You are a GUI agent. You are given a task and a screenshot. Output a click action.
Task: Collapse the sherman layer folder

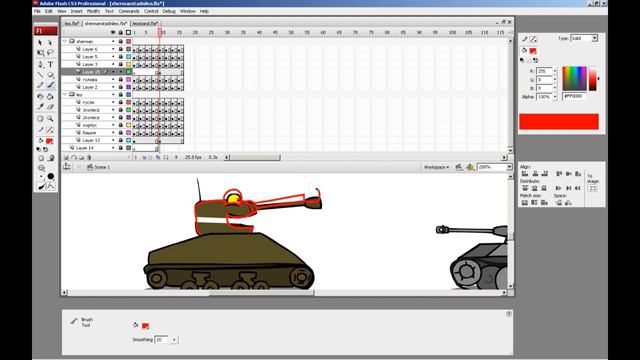coord(65,41)
